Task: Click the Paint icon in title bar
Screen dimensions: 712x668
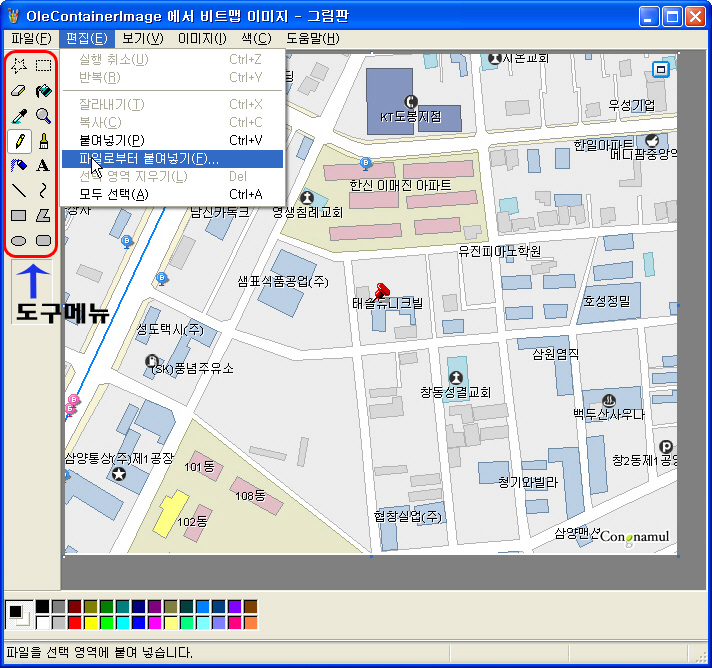Action: pyautogui.click(x=14, y=16)
